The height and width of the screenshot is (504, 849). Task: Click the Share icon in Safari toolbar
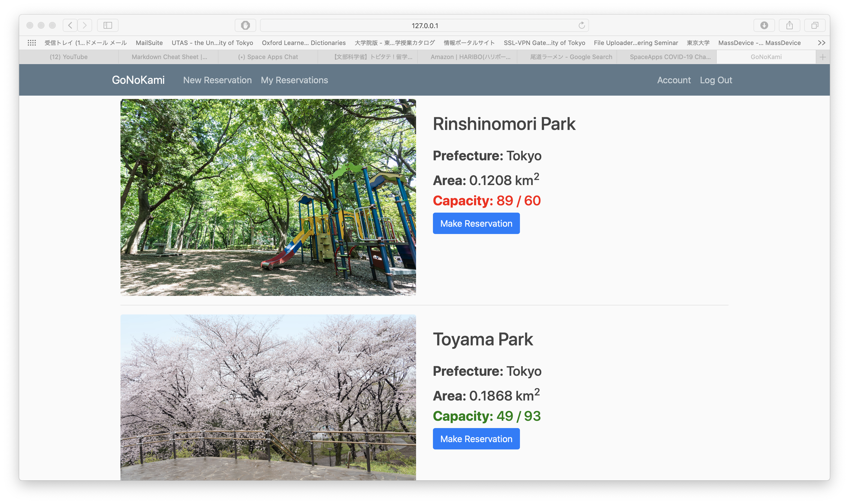click(790, 25)
